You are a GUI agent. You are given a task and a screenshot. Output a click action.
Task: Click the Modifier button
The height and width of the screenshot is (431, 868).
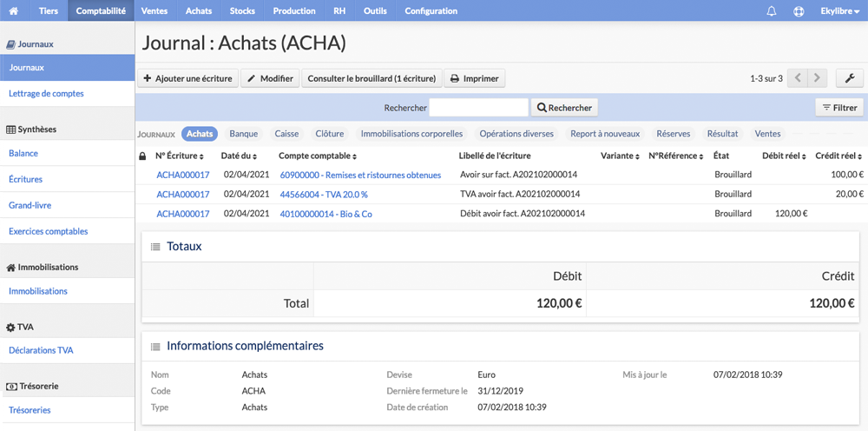pyautogui.click(x=270, y=79)
